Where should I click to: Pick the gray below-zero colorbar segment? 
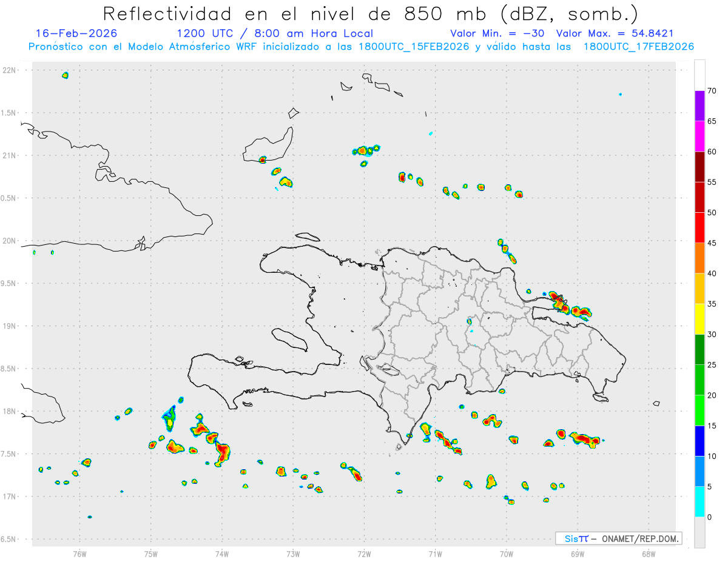[x=699, y=532]
